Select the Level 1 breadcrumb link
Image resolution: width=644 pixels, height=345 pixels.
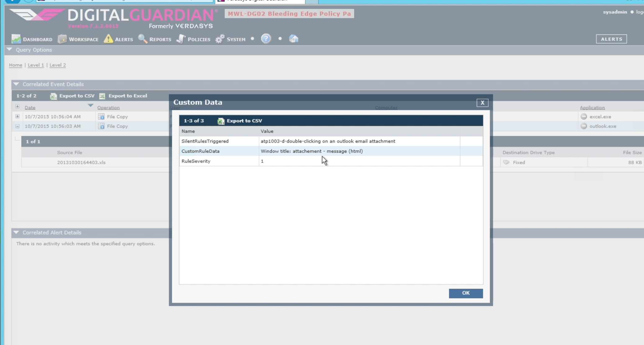36,65
